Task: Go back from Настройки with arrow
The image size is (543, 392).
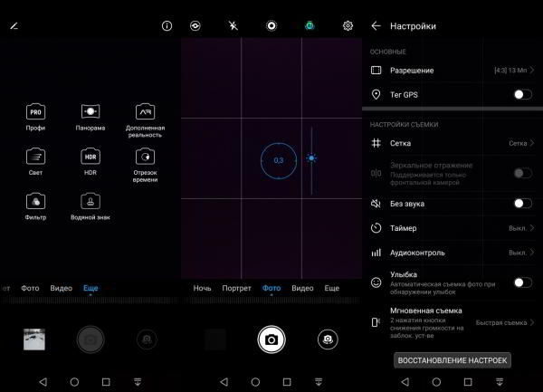Action: click(x=376, y=26)
